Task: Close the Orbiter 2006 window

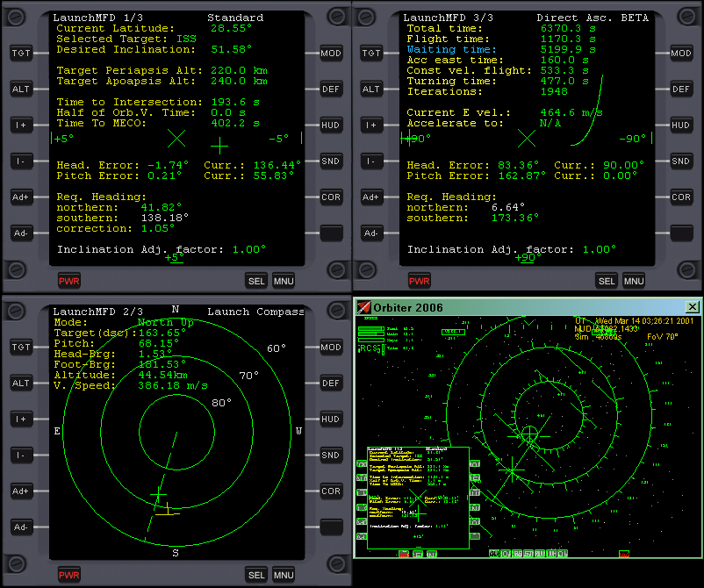Action: pyautogui.click(x=692, y=307)
